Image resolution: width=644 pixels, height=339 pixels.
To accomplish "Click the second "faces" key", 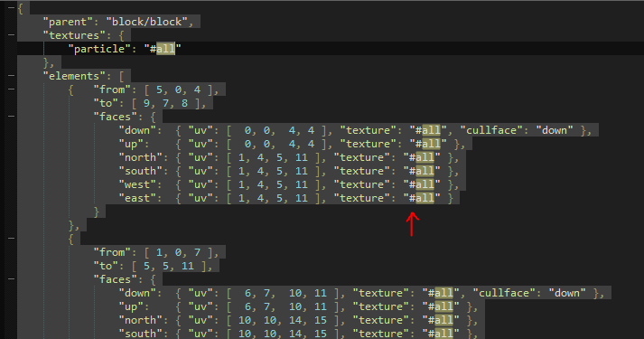I will (116, 279).
